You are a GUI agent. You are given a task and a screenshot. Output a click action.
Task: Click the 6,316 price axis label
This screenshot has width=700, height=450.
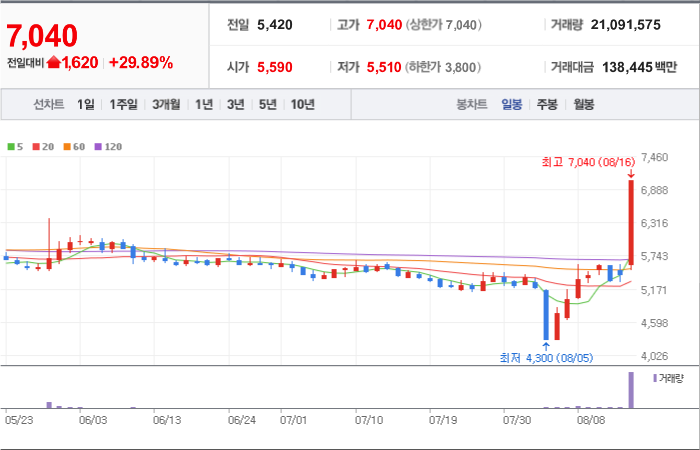pos(654,223)
